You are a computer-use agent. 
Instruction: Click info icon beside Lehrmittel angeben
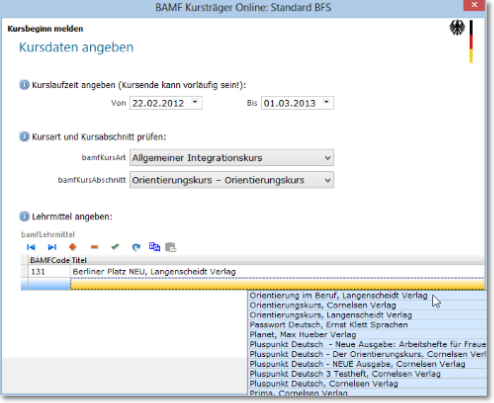click(x=24, y=217)
